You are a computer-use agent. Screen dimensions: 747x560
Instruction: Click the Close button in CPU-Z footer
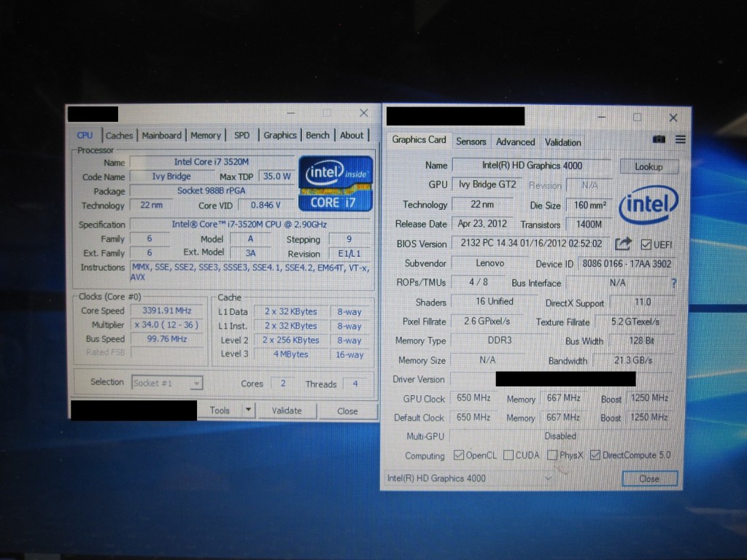(347, 411)
